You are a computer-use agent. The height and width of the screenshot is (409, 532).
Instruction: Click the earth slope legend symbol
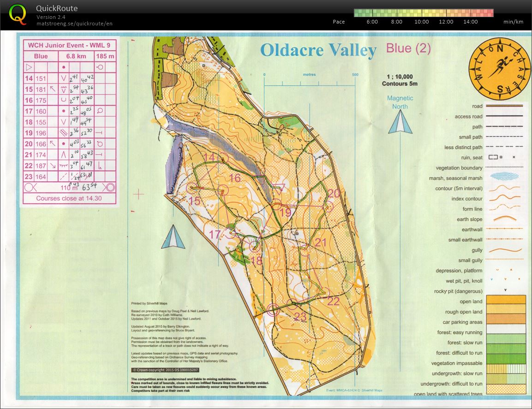(505, 218)
